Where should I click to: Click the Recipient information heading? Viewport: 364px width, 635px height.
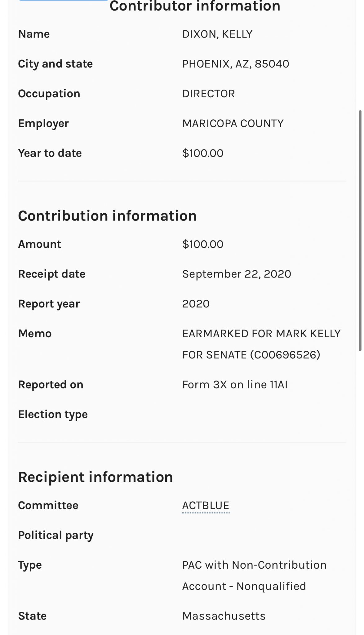(95, 477)
